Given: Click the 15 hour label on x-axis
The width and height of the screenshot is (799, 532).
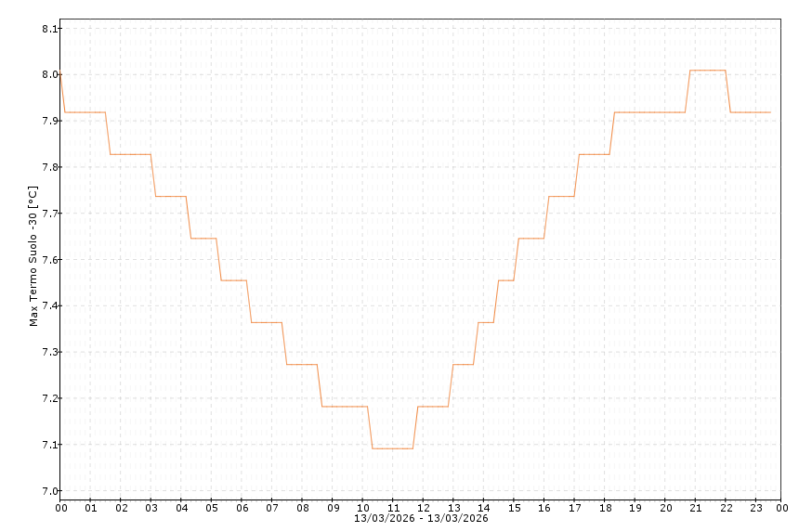Looking at the screenshot, I should [x=514, y=508].
